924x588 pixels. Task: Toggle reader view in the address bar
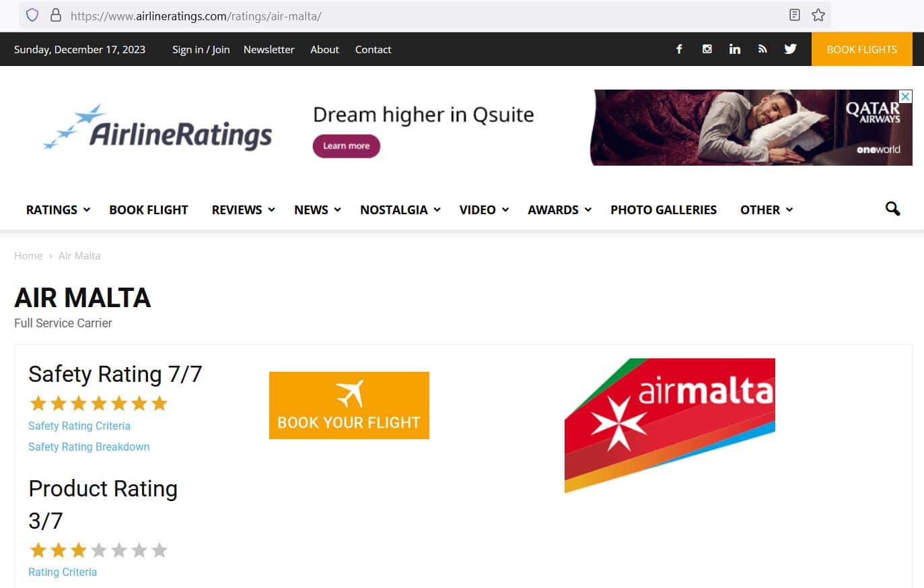click(x=794, y=15)
